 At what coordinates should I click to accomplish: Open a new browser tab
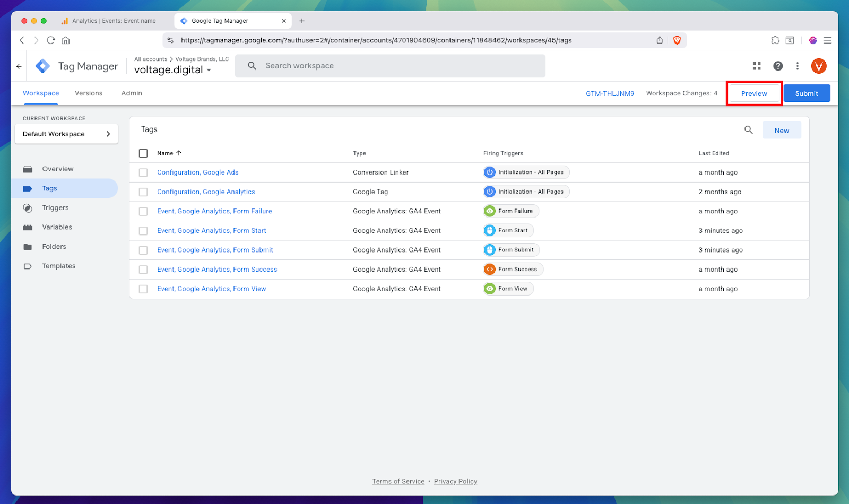coord(302,21)
